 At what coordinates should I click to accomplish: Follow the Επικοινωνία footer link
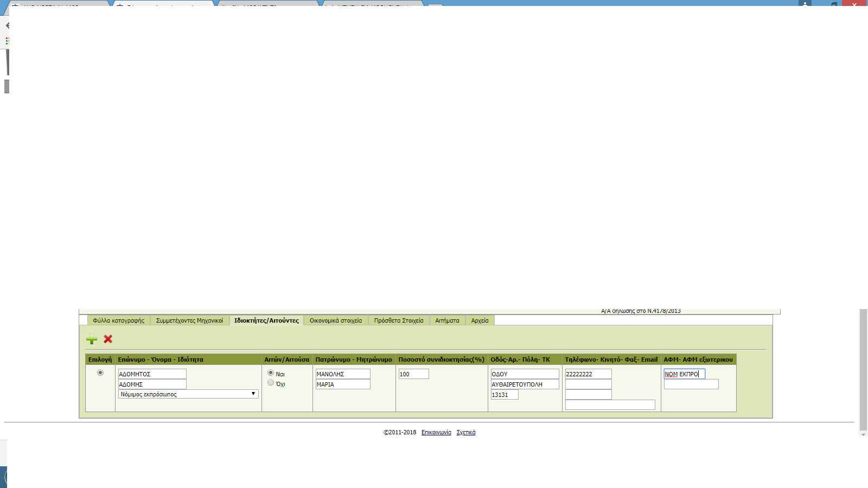436,432
